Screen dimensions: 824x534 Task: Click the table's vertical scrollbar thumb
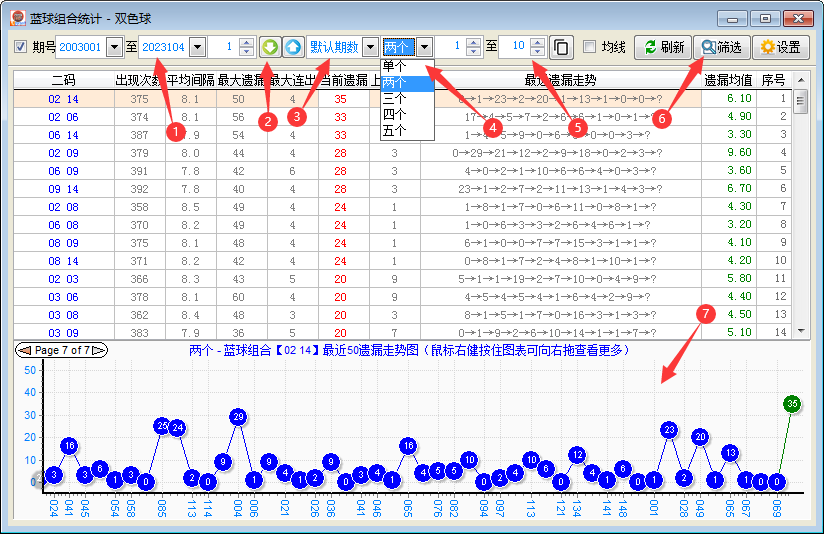pyautogui.click(x=800, y=101)
